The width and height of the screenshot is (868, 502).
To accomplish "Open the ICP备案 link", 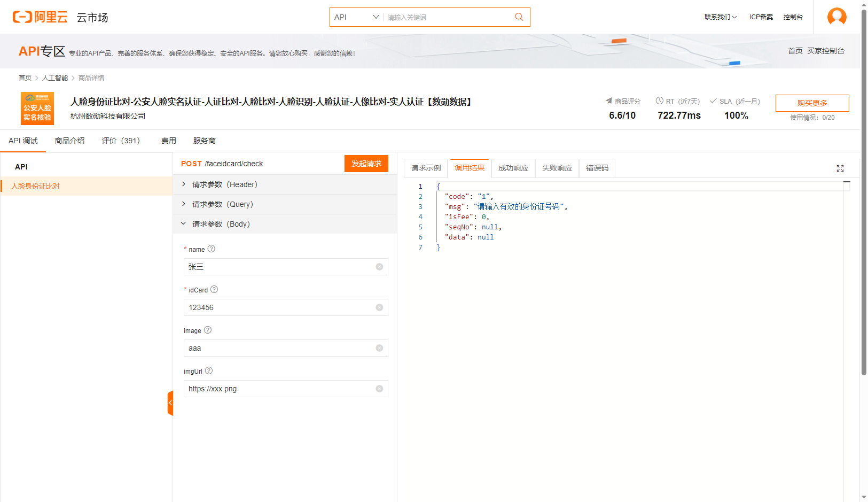I will pyautogui.click(x=761, y=17).
